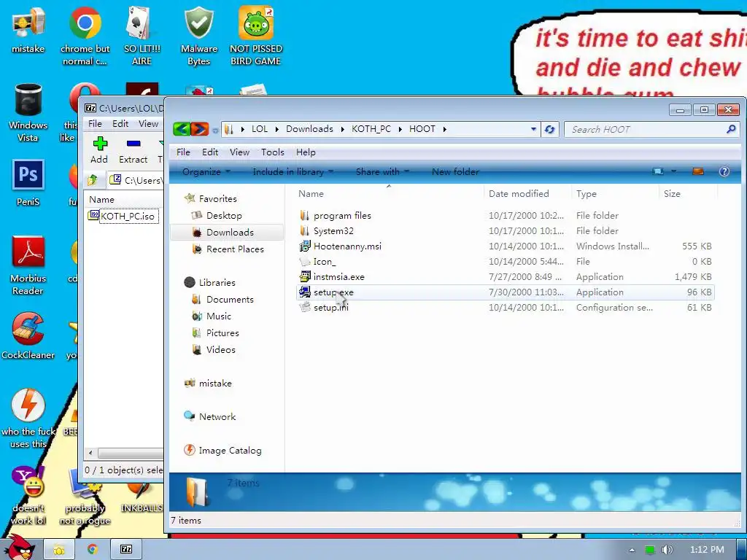747x560 pixels.
Task: Open the chrome but normal desktop shortcut
Action: click(85, 36)
